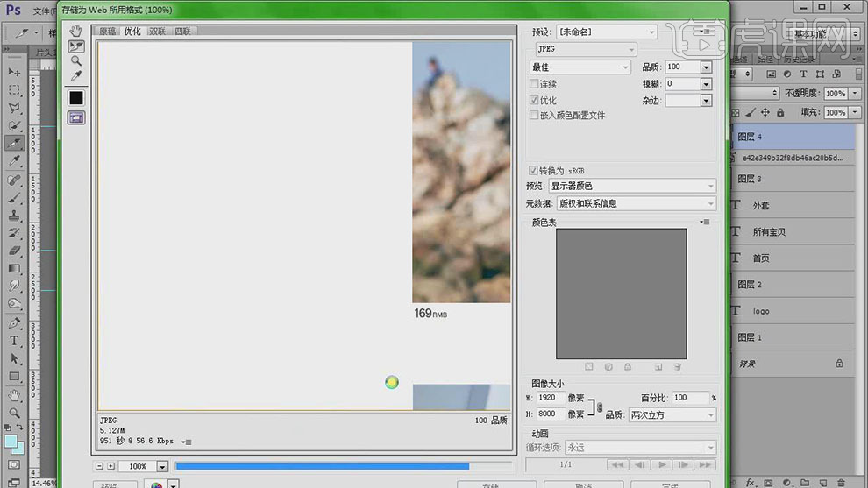This screenshot has height=488, width=868.
Task: Click the H height 8000 field
Action: [551, 414]
